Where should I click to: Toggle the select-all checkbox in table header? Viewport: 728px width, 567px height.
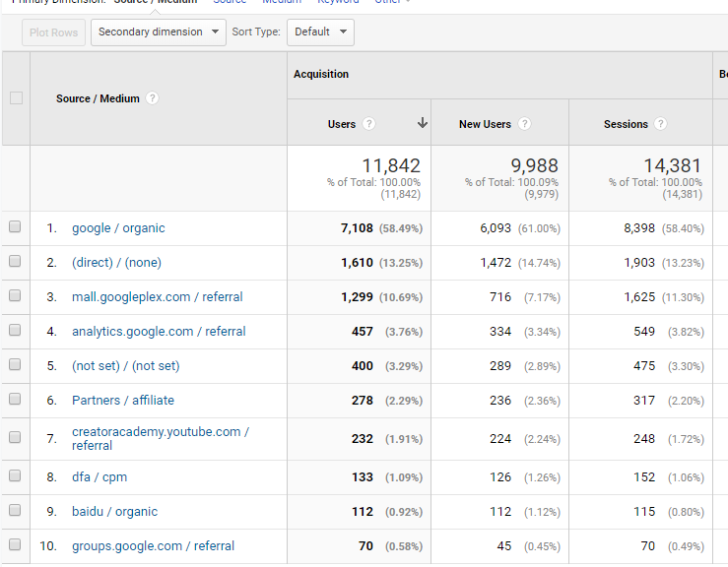[x=16, y=98]
